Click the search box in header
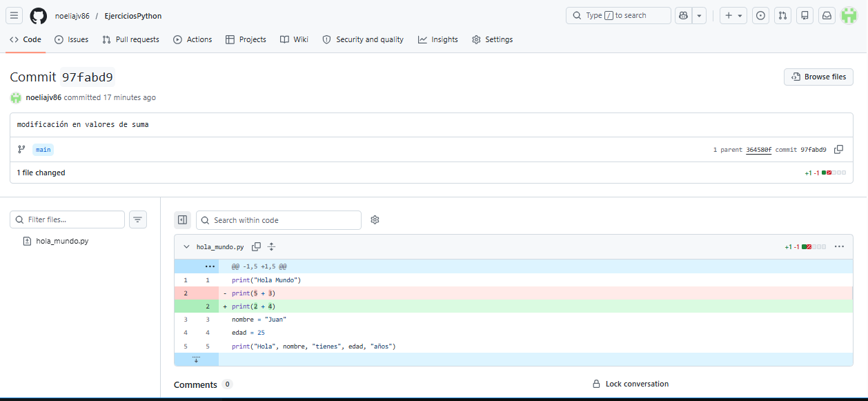Screen dimensions: 868x401 tap(618, 15)
